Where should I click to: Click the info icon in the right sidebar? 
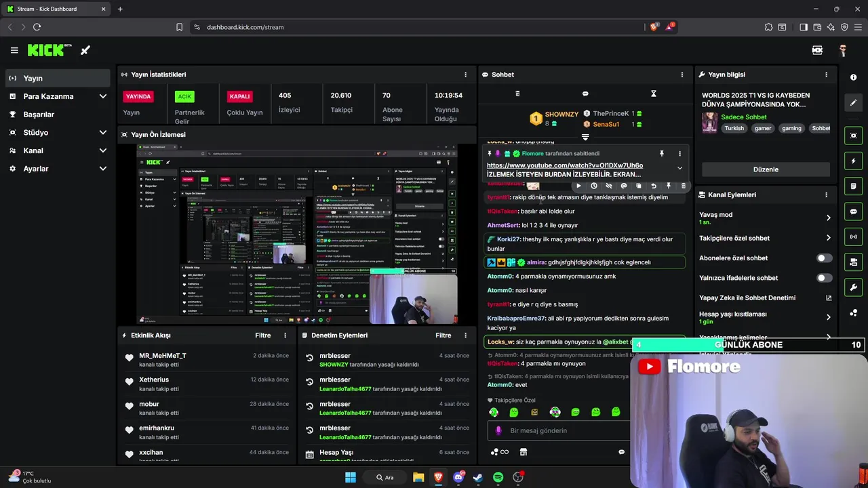tap(853, 77)
